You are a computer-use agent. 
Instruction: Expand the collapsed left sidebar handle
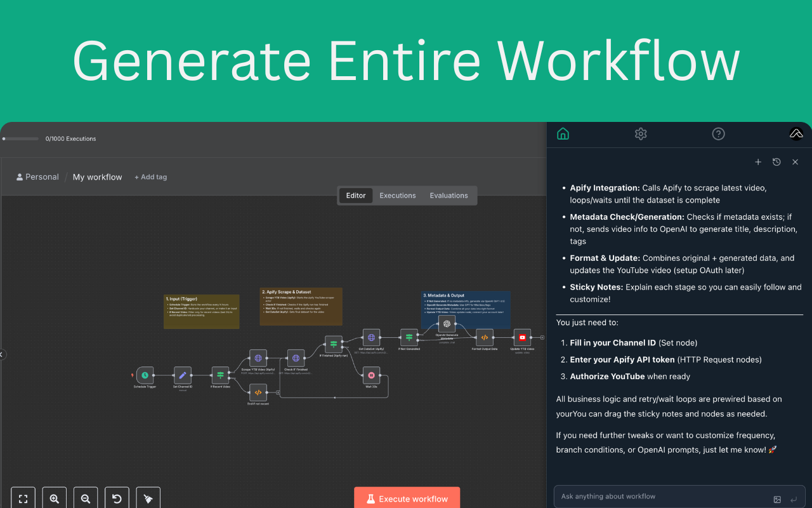click(x=2, y=354)
